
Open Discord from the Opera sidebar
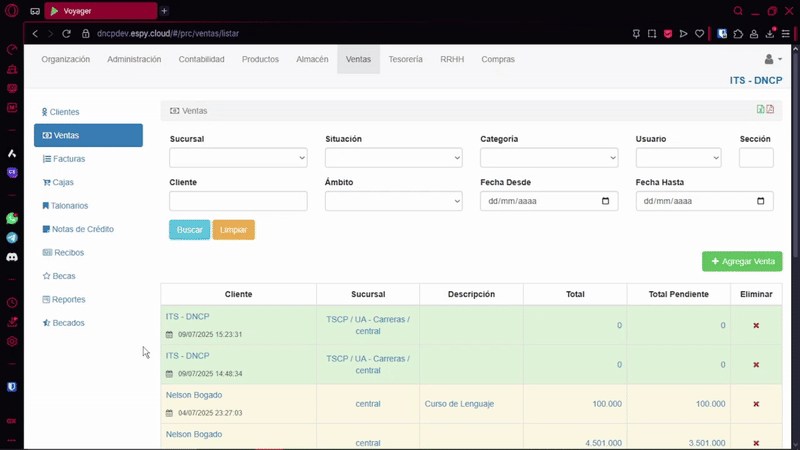coord(12,257)
